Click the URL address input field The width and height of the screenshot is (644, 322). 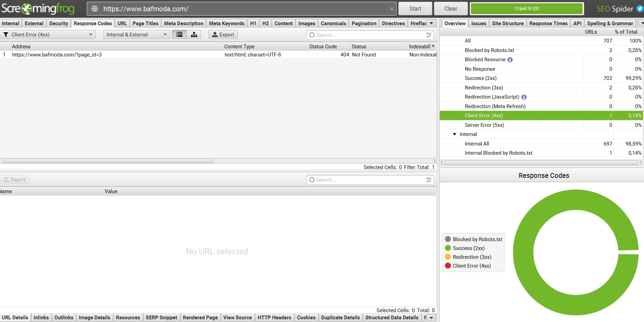[241, 9]
